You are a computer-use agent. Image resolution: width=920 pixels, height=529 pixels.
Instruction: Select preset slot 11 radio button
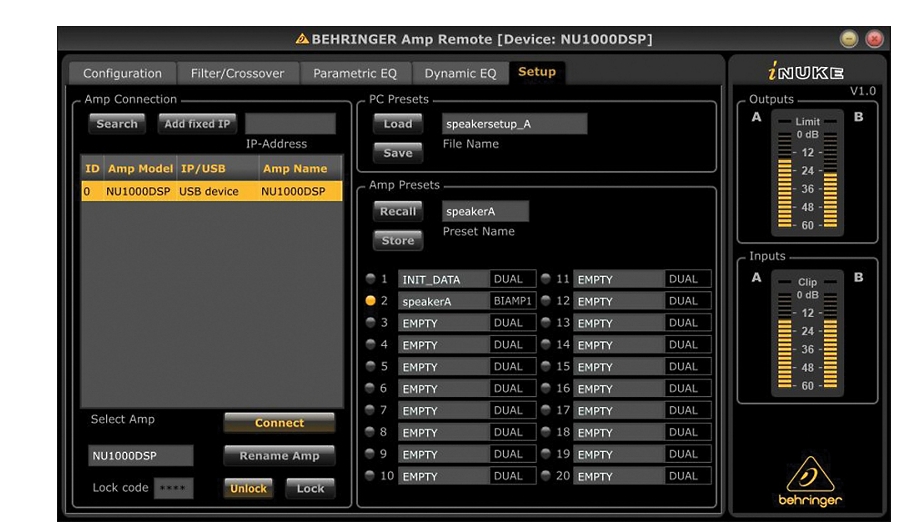(x=546, y=279)
